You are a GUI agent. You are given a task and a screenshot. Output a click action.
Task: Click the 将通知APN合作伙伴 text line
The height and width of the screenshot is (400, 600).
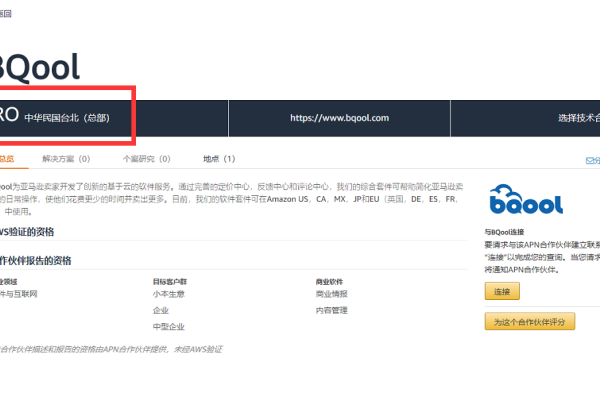click(522, 269)
